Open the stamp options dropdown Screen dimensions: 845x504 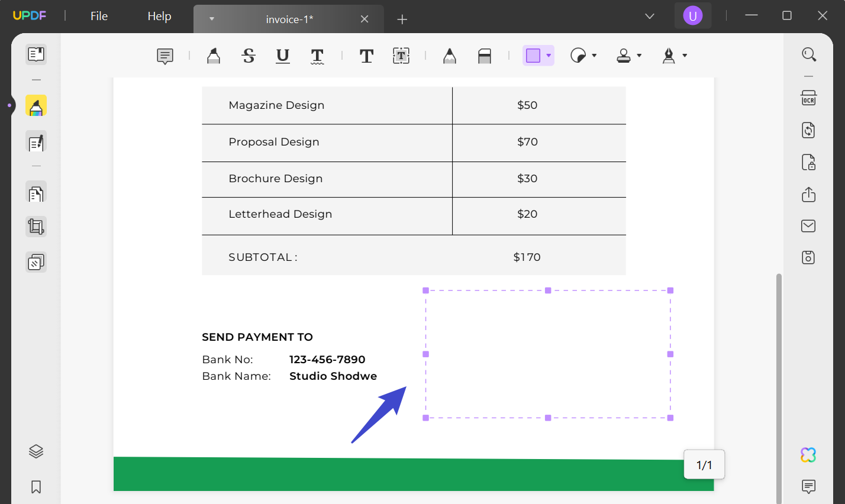point(638,56)
